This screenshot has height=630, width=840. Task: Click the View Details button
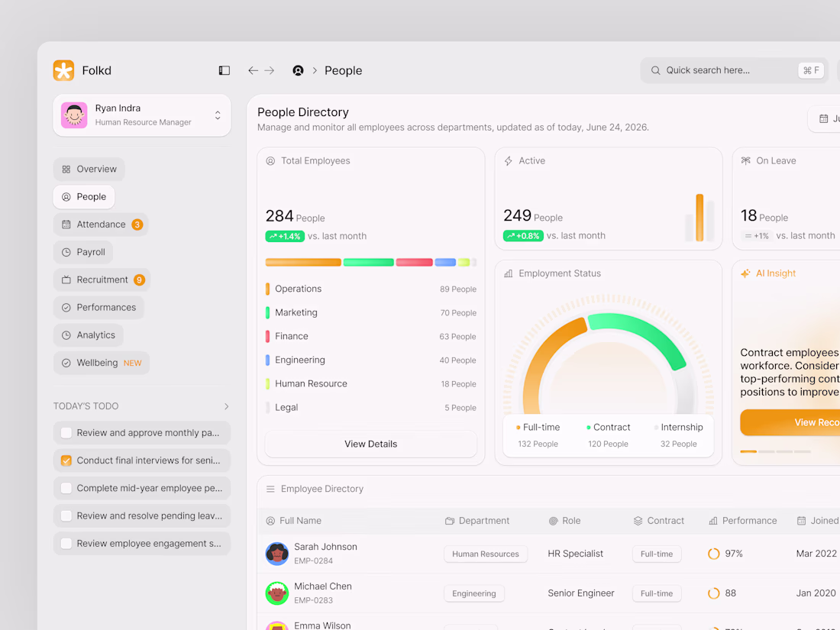[370, 444]
